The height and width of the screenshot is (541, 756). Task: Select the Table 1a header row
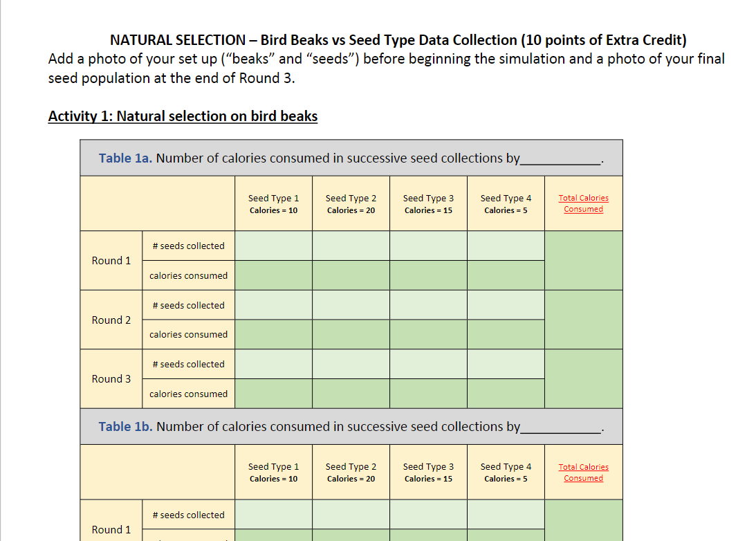[351, 158]
